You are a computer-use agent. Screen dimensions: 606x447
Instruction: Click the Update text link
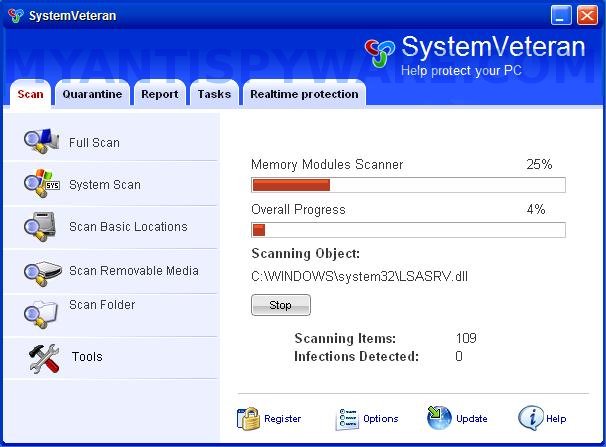point(472,419)
